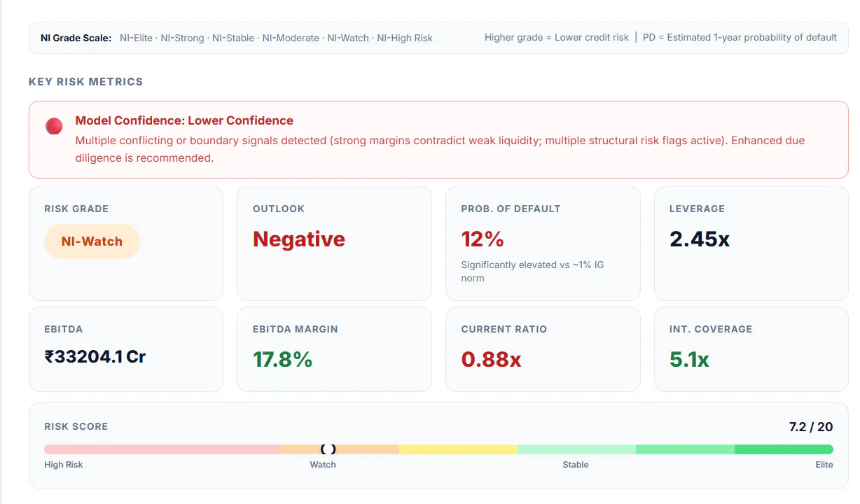
Task: Select the Leverage 2.45x card
Action: click(751, 243)
